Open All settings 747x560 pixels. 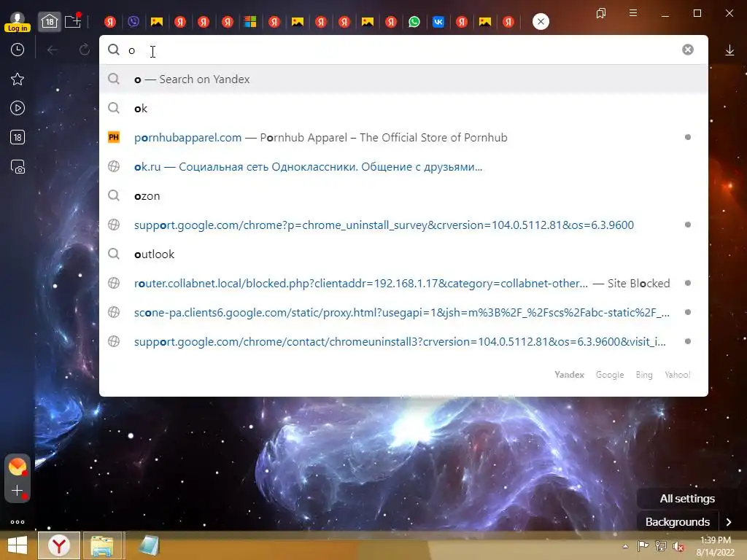pyautogui.click(x=687, y=499)
